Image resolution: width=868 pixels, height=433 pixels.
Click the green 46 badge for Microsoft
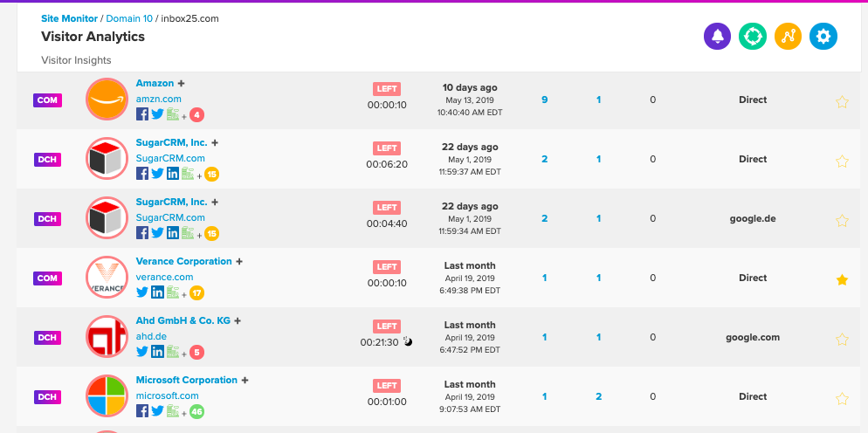[x=197, y=411]
